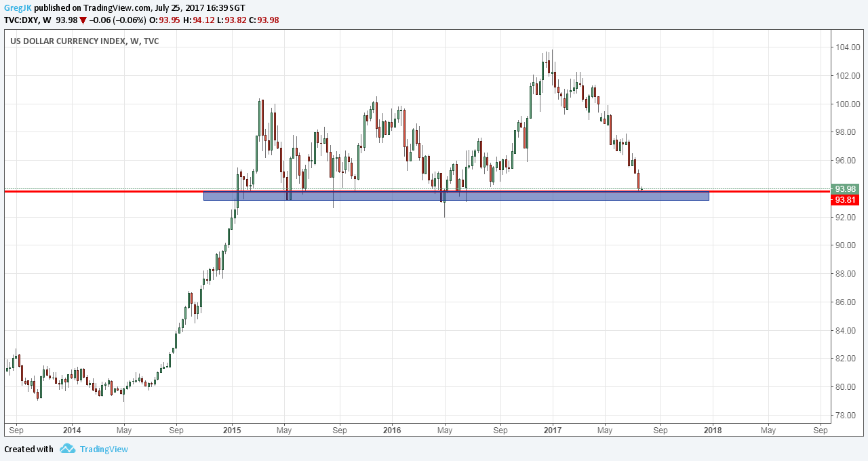Click the 82.00 price axis label

(845, 359)
